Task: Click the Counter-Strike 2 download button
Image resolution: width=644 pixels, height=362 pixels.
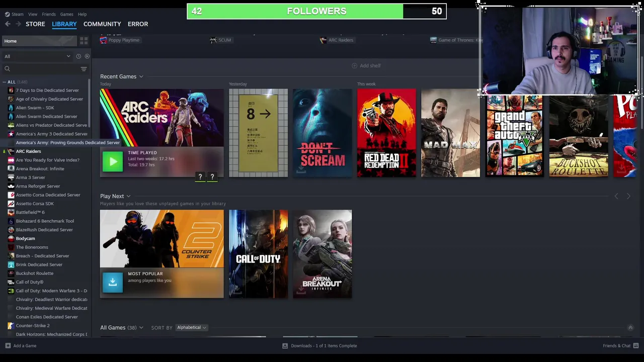Action: [x=113, y=282]
